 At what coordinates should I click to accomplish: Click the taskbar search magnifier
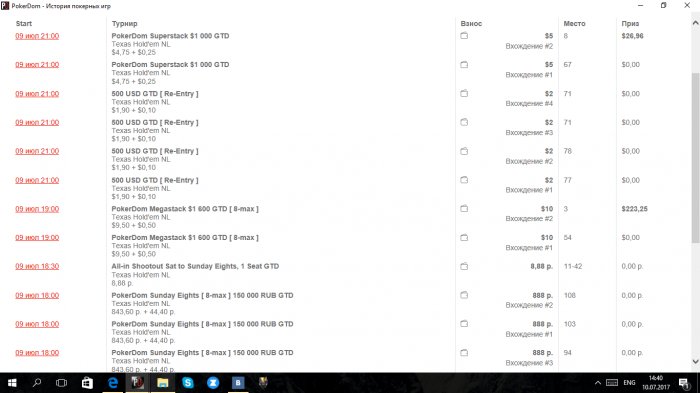click(x=37, y=383)
